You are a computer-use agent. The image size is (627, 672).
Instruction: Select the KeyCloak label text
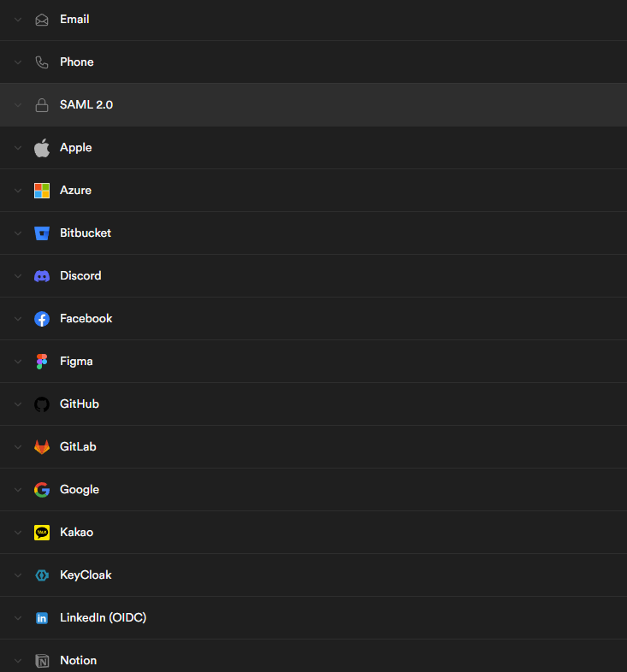[x=86, y=575]
